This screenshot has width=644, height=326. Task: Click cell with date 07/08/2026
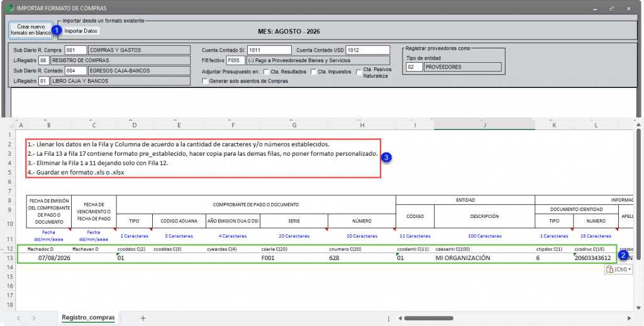point(49,258)
